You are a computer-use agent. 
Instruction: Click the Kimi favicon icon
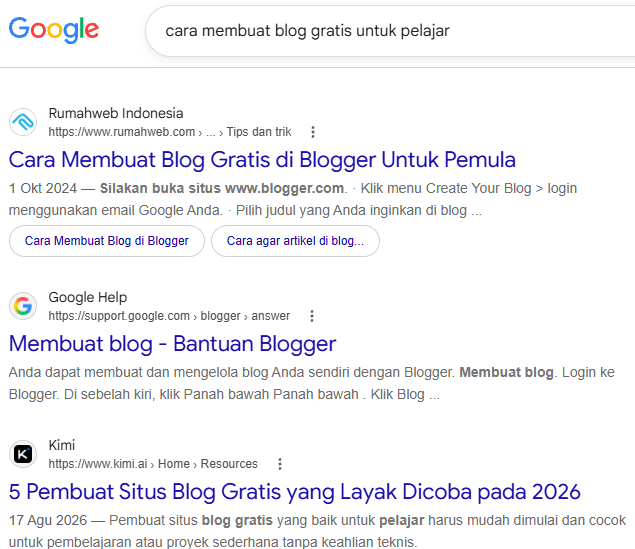tap(23, 454)
